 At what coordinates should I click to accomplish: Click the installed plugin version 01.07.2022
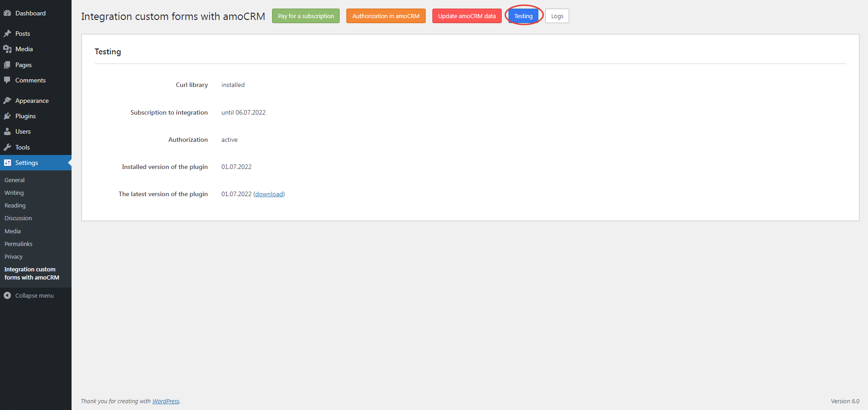tap(236, 167)
